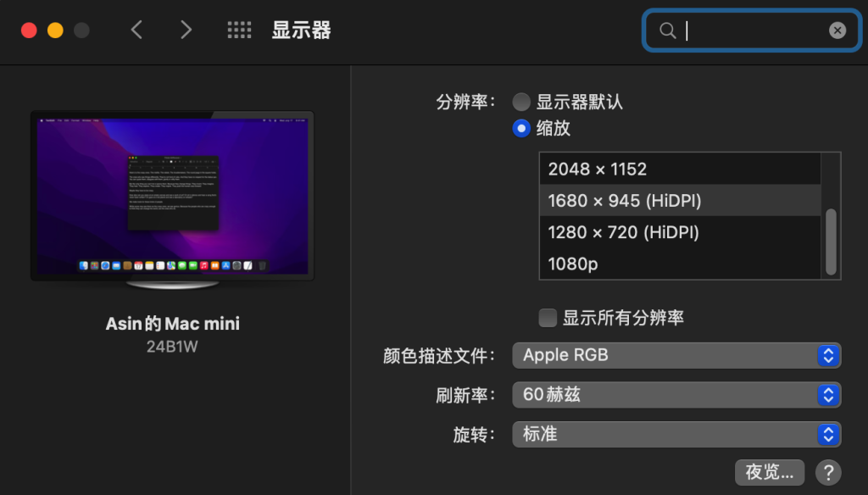
Task: Click the back navigation arrow
Action: click(136, 29)
